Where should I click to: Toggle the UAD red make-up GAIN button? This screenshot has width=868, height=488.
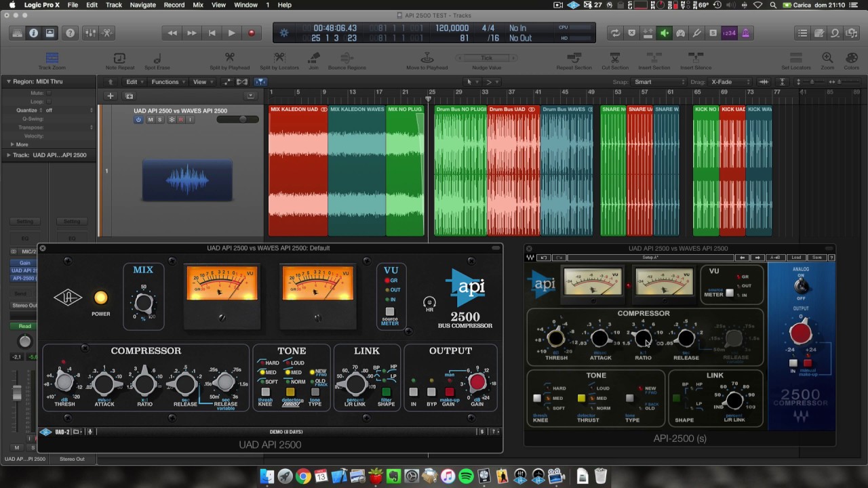[448, 392]
